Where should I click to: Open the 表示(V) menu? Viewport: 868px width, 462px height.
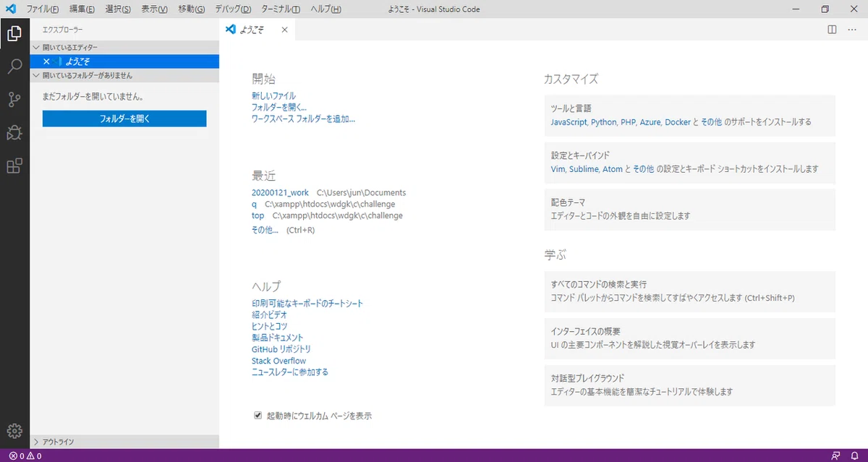tap(154, 9)
